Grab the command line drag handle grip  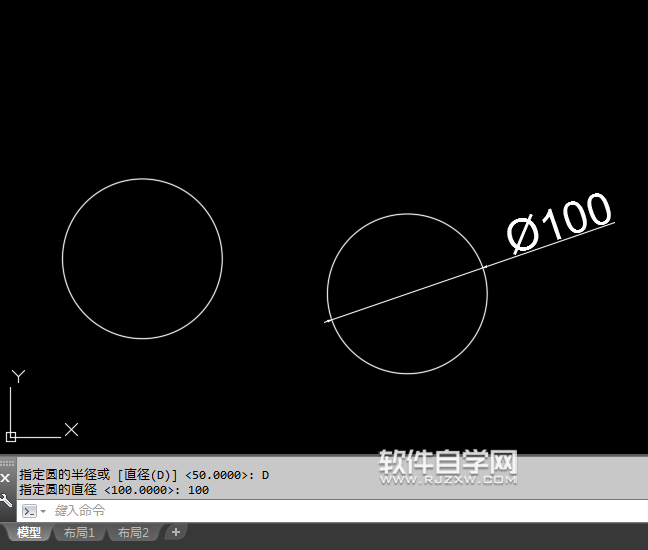(7, 463)
